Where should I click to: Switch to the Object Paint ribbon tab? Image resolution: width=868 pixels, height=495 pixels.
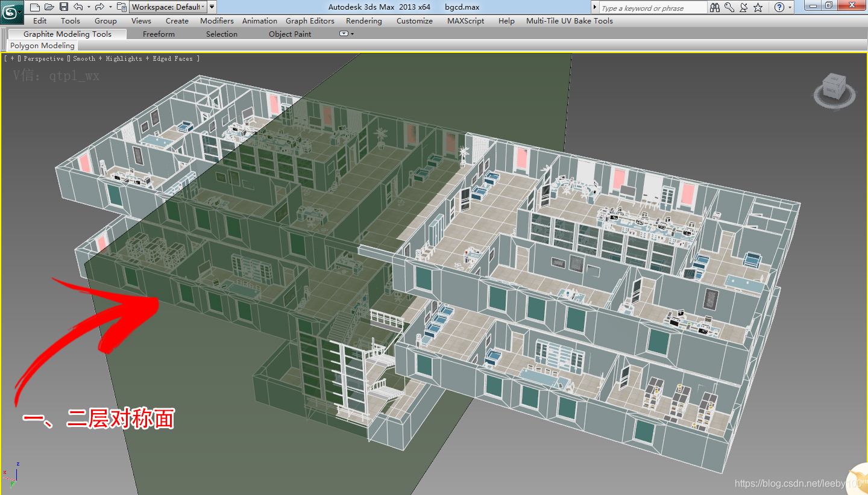[290, 34]
